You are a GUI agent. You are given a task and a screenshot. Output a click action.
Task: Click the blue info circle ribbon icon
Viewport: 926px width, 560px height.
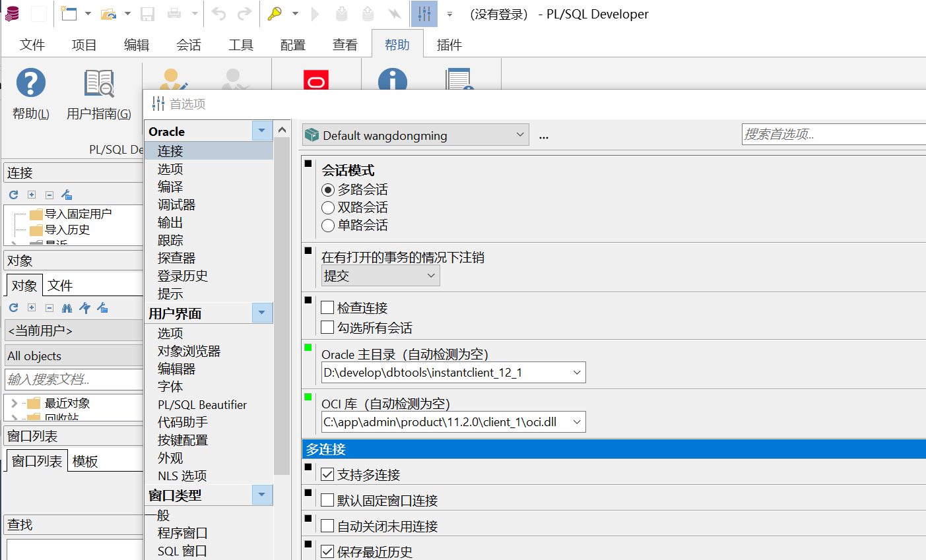[x=393, y=80]
